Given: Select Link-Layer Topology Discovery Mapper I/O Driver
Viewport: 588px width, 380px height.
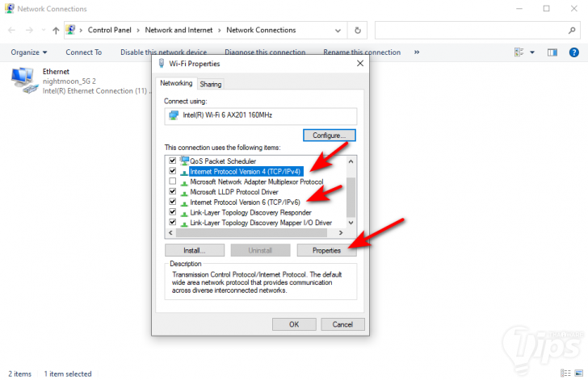Looking at the screenshot, I should tap(261, 223).
